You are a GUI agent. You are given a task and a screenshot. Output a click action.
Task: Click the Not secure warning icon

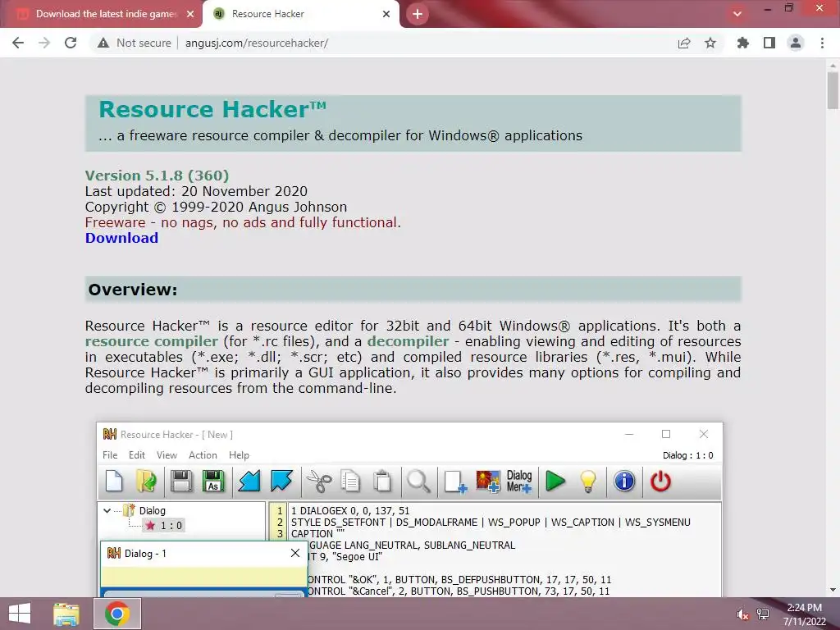point(103,43)
